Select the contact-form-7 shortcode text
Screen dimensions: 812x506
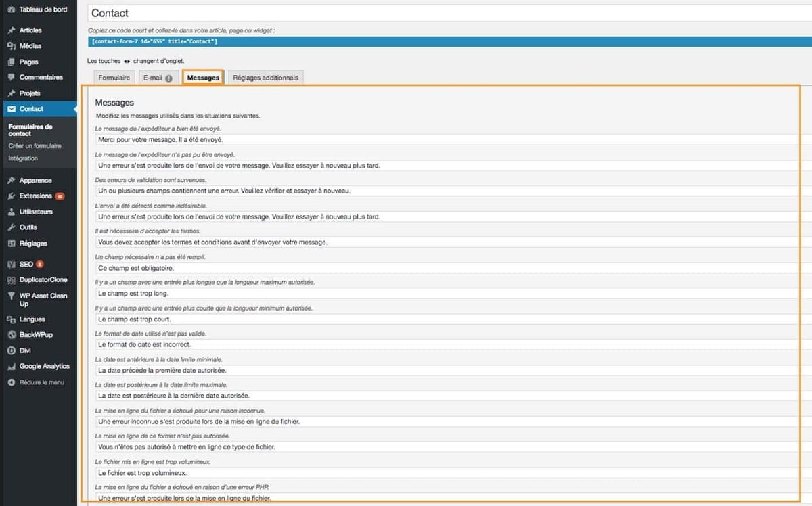pyautogui.click(x=154, y=41)
